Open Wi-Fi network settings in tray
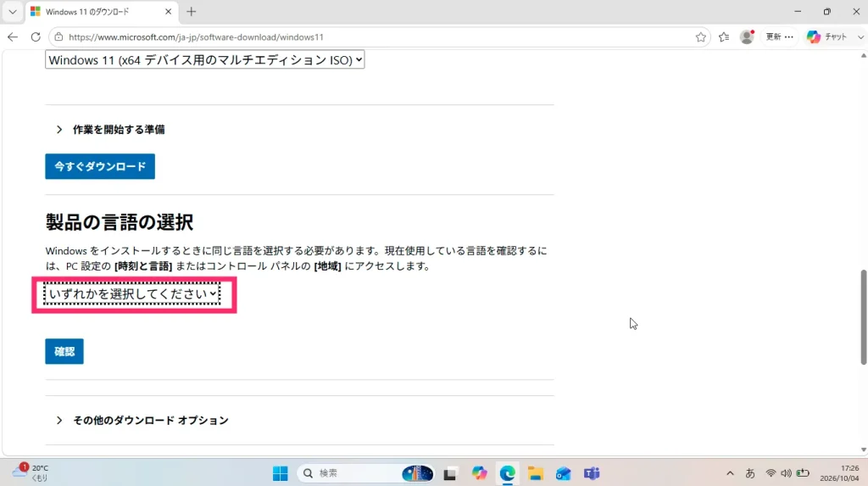The width and height of the screenshot is (868, 486). point(771,473)
